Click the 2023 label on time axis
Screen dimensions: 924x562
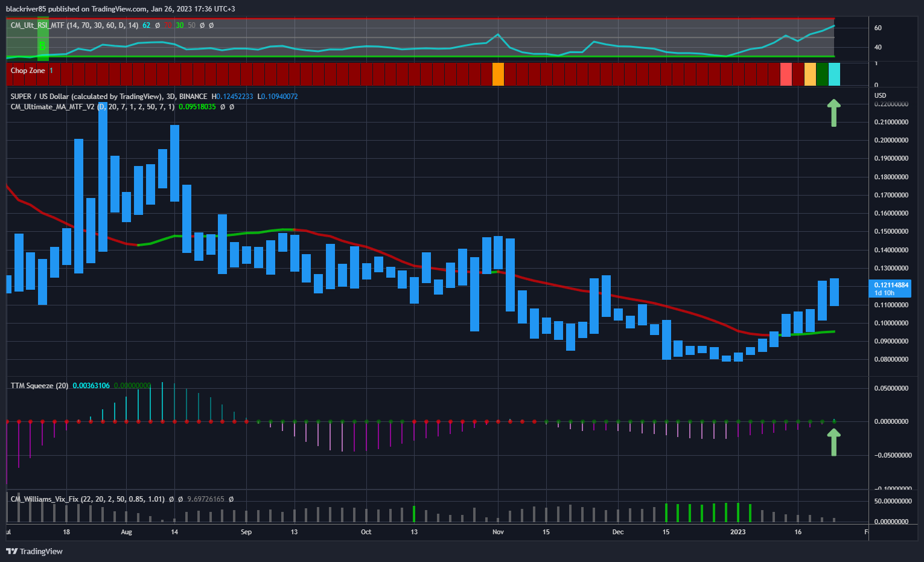pyautogui.click(x=738, y=532)
